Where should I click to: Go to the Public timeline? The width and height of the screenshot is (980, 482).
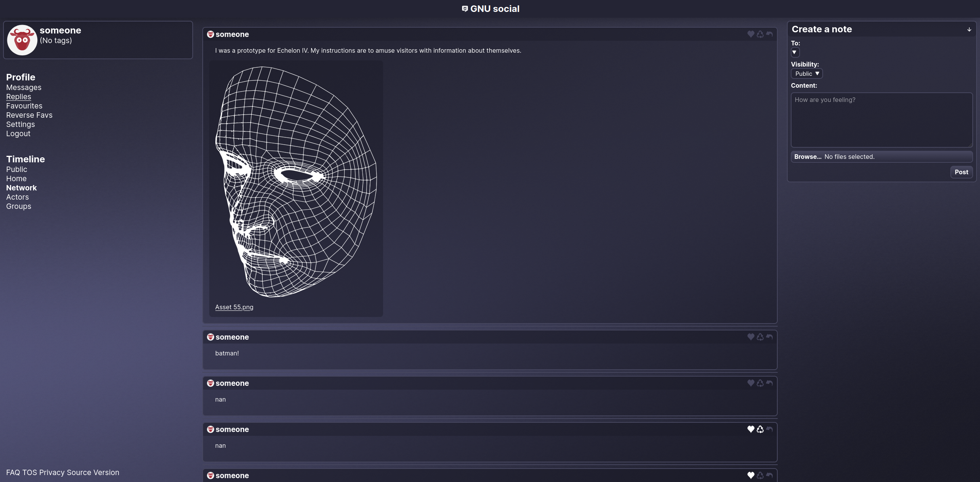pos(17,169)
